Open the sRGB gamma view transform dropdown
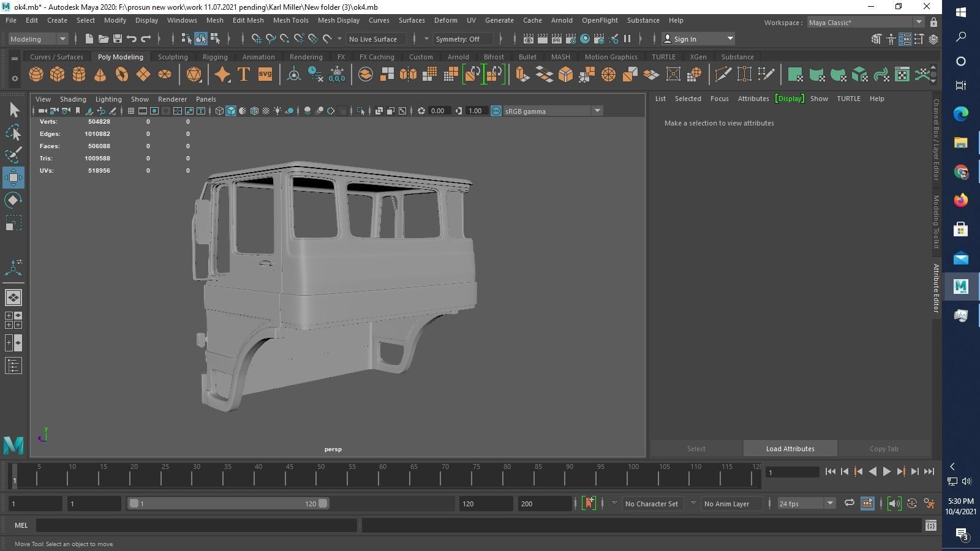The image size is (980, 551). tap(553, 111)
